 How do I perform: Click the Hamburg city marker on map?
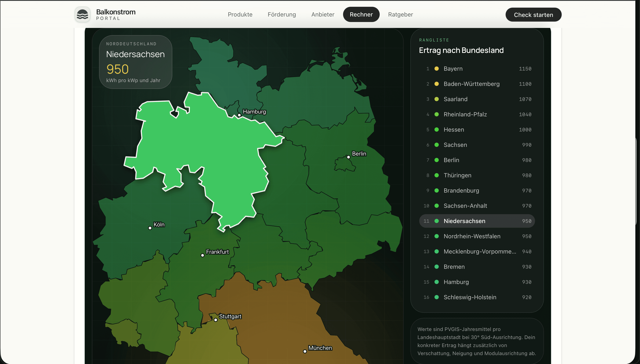click(239, 115)
